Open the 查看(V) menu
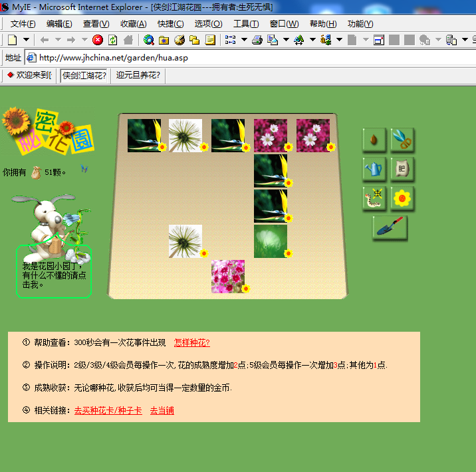The width and height of the screenshot is (476, 472). (96, 24)
